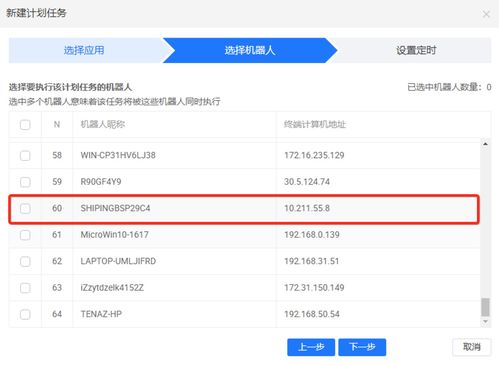Click robot name TENAZ-HP
Image resolution: width=499 pixels, height=365 pixels.
pyautogui.click(x=101, y=314)
